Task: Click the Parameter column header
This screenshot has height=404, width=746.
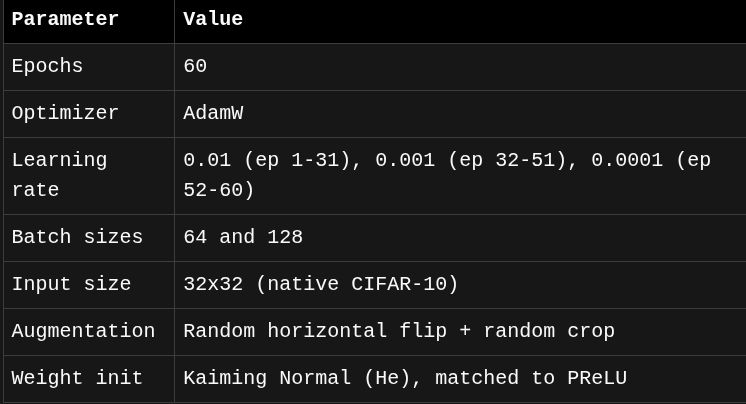Action: coord(65,19)
